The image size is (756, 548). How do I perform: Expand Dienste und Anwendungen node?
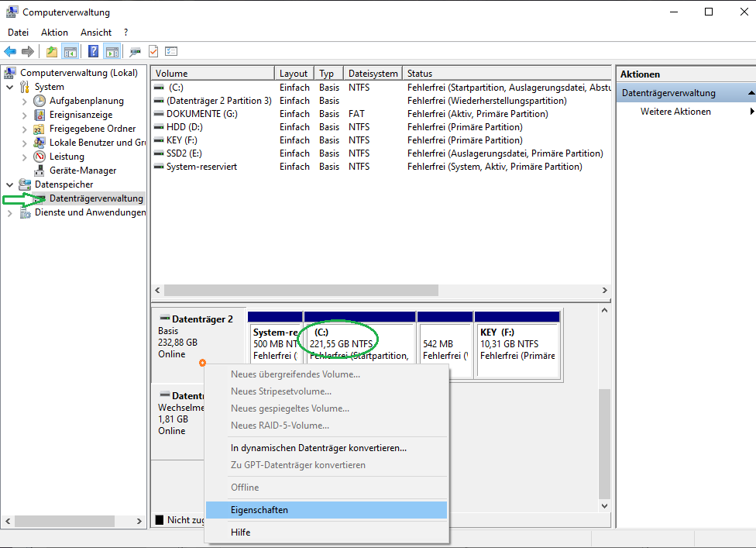click(9, 212)
